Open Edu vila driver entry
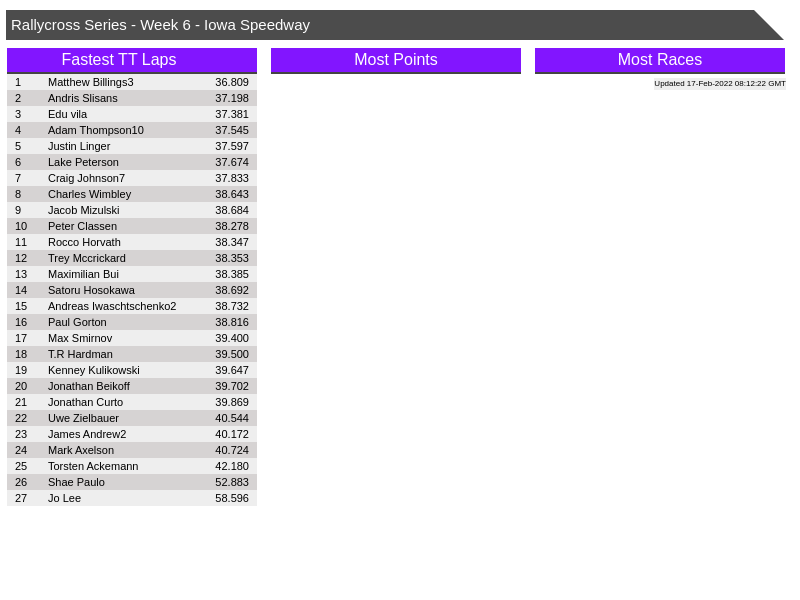Viewport: 800px width, 600px height. tap(68, 114)
